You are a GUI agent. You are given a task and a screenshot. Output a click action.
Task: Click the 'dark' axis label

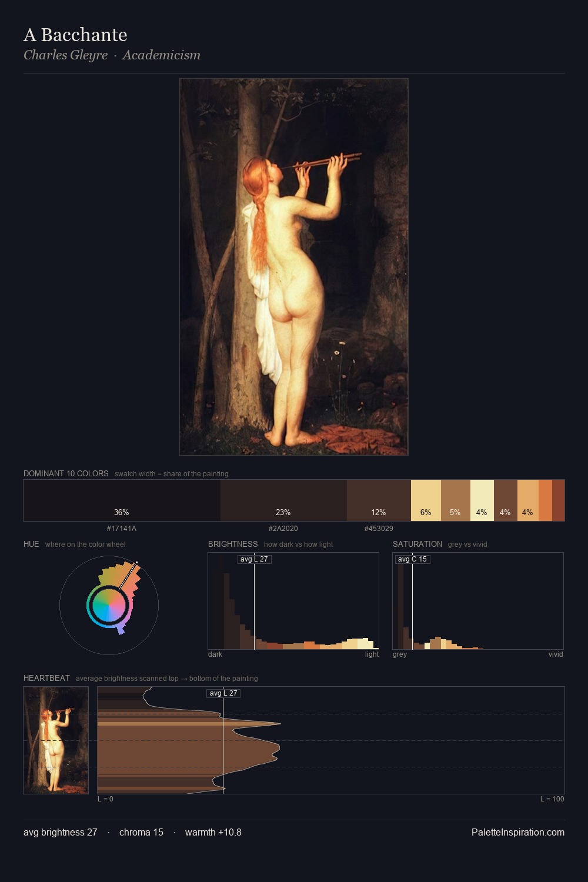coord(215,654)
